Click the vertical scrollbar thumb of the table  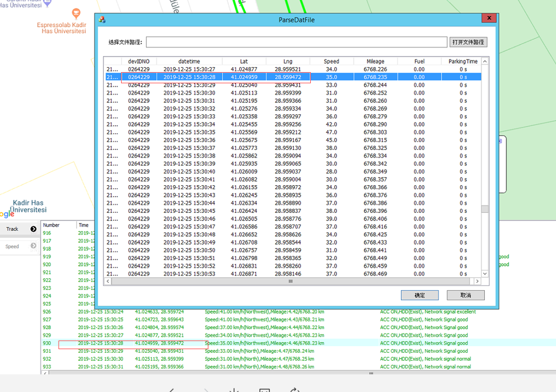485,209
